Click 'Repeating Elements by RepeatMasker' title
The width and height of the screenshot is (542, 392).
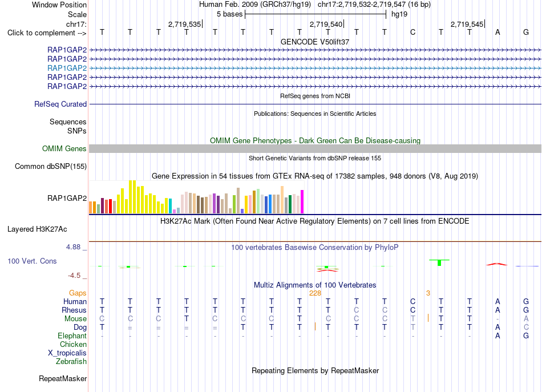point(315,370)
